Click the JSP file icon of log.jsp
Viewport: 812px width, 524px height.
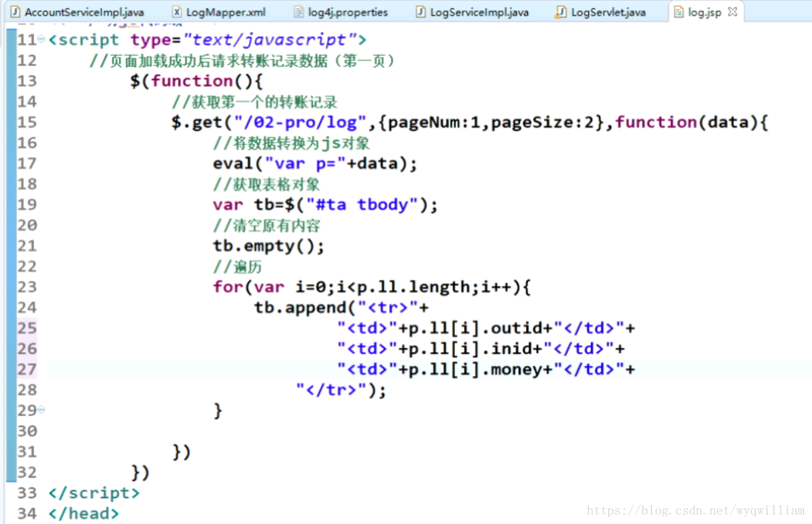[x=679, y=12]
